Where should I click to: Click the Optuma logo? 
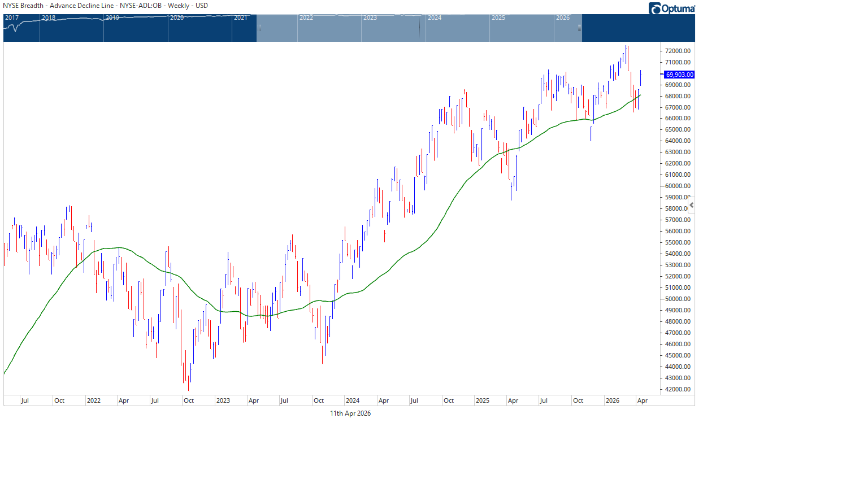[x=671, y=8]
